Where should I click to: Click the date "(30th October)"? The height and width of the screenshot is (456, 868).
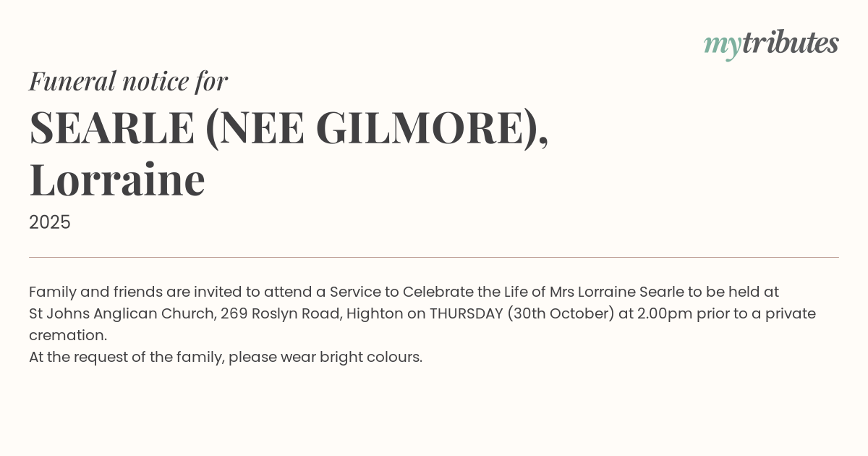pos(561,313)
